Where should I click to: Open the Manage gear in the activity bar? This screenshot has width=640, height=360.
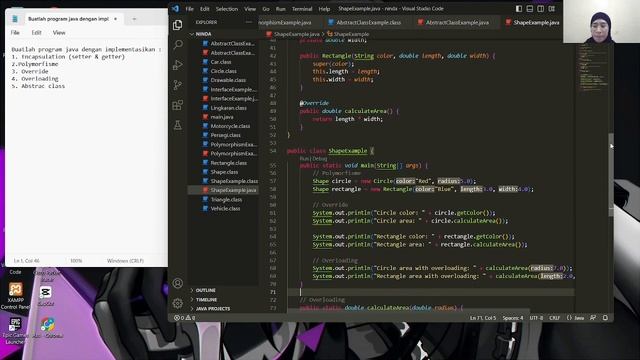coord(178,303)
